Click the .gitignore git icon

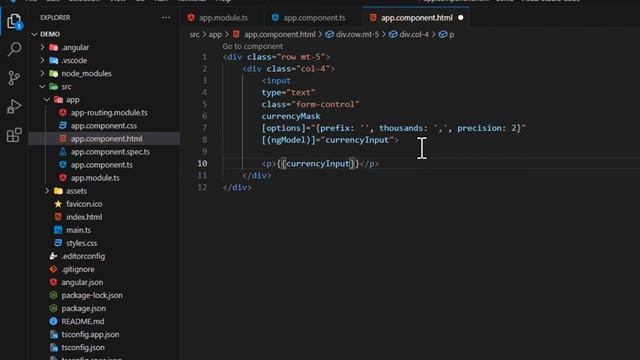tap(53, 269)
